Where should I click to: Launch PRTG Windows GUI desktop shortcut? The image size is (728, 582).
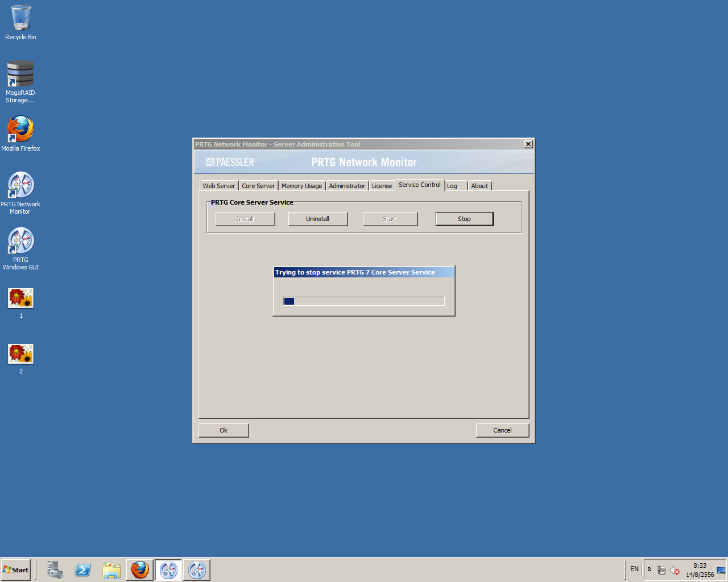(x=20, y=249)
